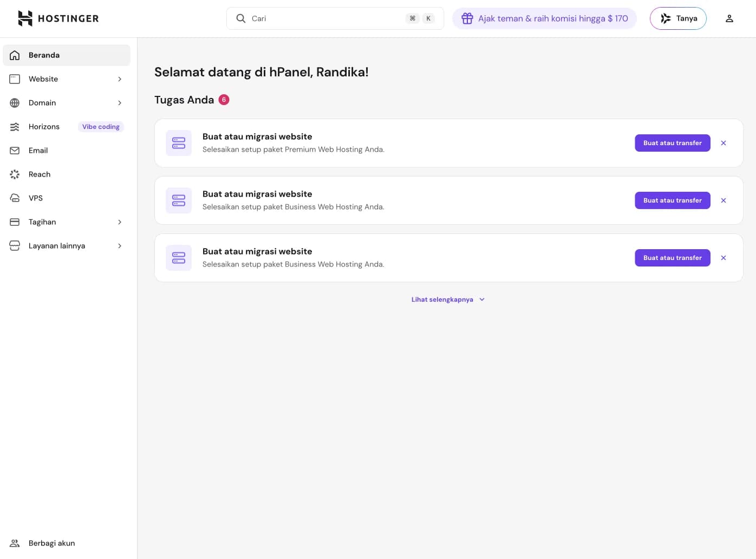756x559 pixels.
Task: Click the gift icon in referral banner
Action: [467, 18]
